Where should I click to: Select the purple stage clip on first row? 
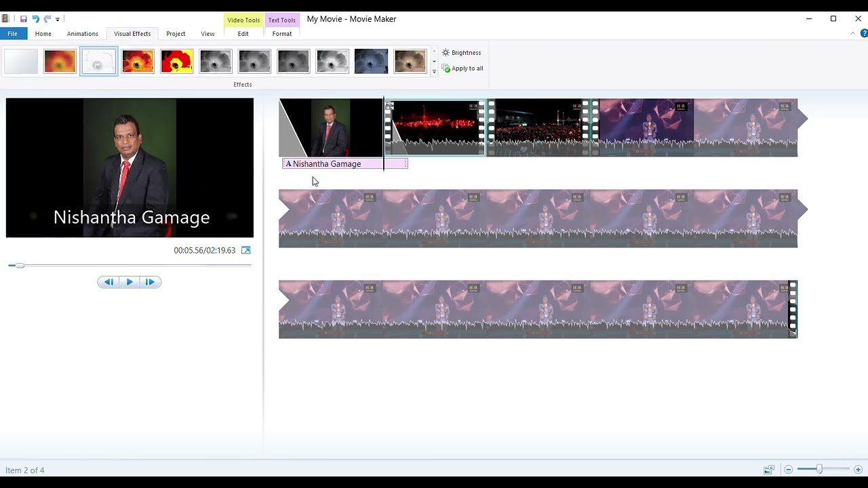click(698, 127)
